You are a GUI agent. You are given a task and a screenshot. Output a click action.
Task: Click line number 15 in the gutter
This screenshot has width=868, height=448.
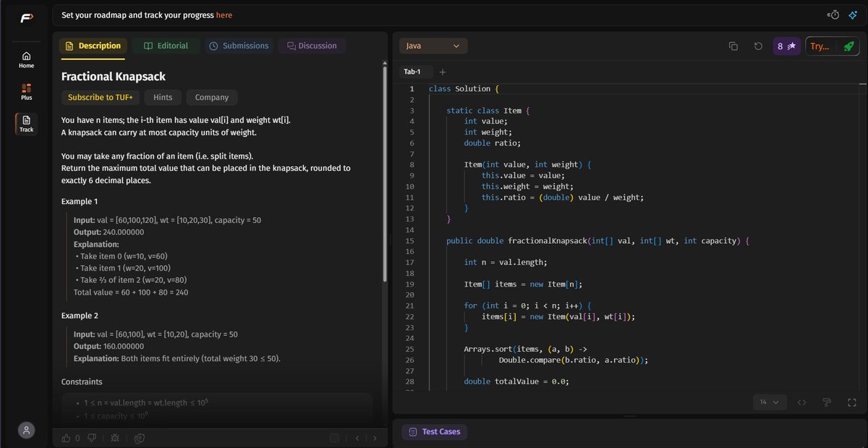point(409,240)
